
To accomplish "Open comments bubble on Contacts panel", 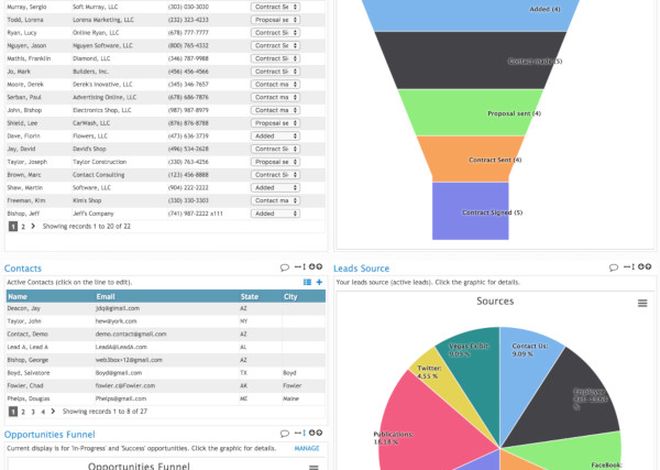I will tap(285, 267).
